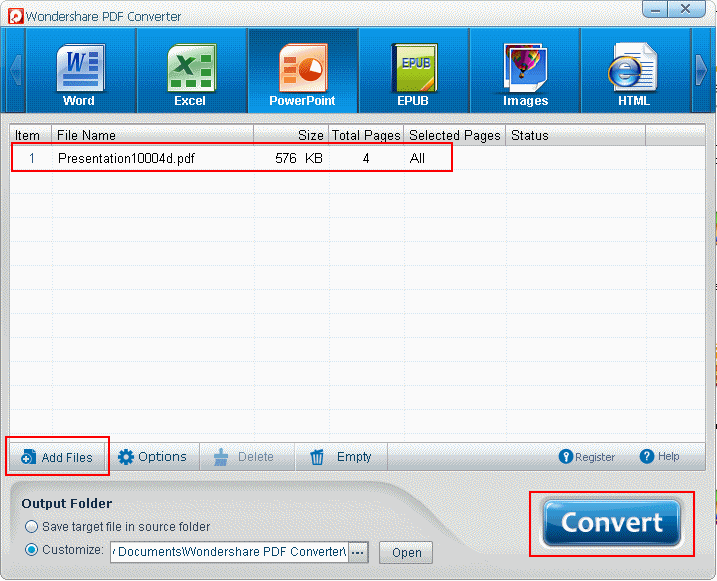Click the 576 KB size cell
The height and width of the screenshot is (581, 717).
(299, 158)
